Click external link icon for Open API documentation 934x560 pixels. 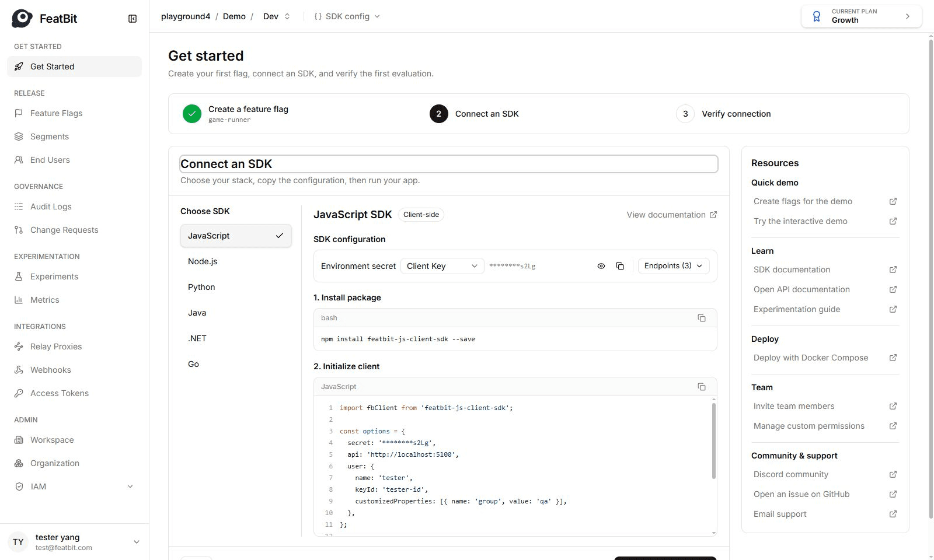(893, 289)
